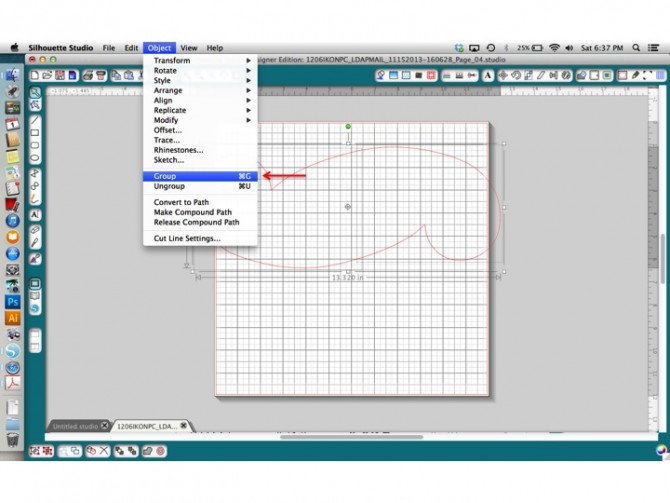Open the Grid settings icon
This screenshot has width=670, height=503.
point(661,76)
